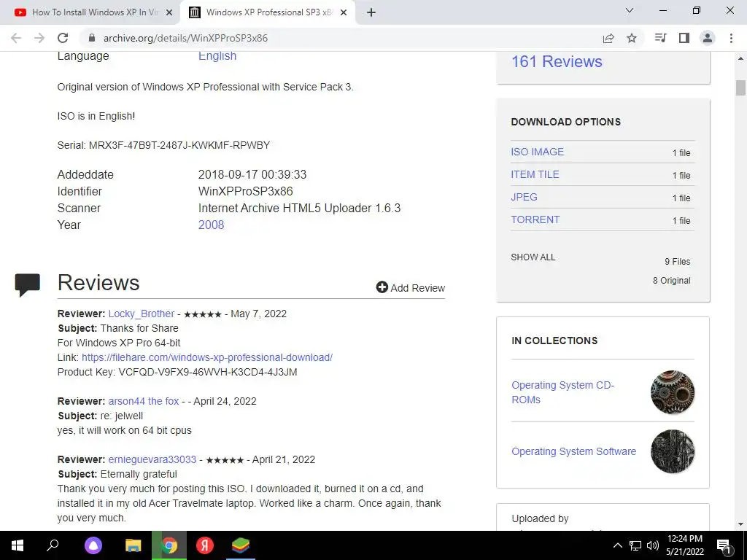
Task: Download the ITEM TILE option
Action: [535, 174]
